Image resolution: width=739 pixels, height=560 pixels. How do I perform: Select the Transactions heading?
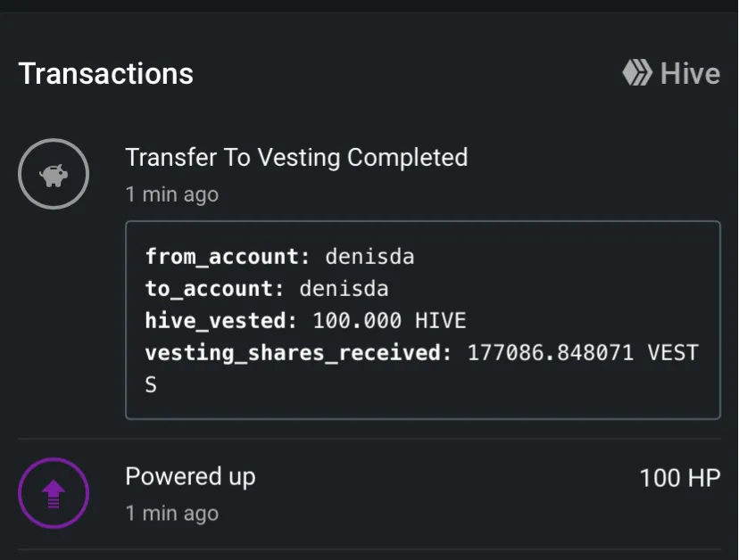105,73
